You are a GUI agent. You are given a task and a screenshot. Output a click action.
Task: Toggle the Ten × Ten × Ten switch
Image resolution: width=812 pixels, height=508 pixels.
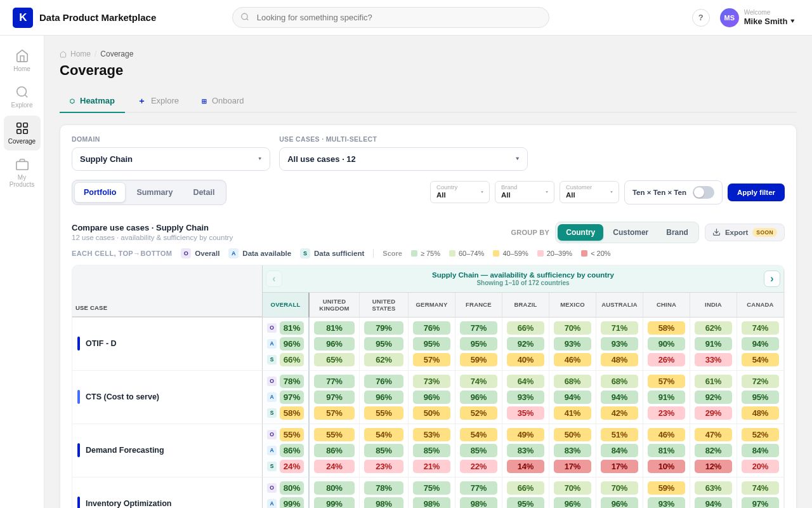tap(704, 192)
